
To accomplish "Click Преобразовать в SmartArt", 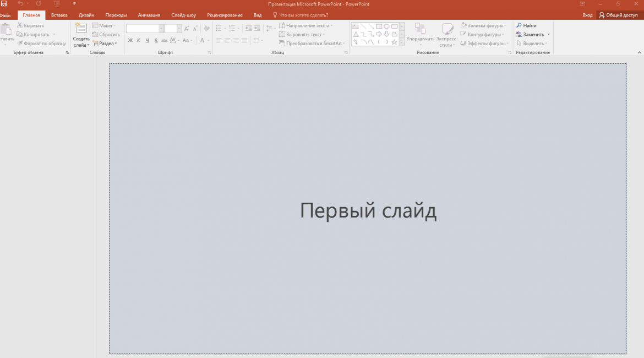I will pos(312,43).
